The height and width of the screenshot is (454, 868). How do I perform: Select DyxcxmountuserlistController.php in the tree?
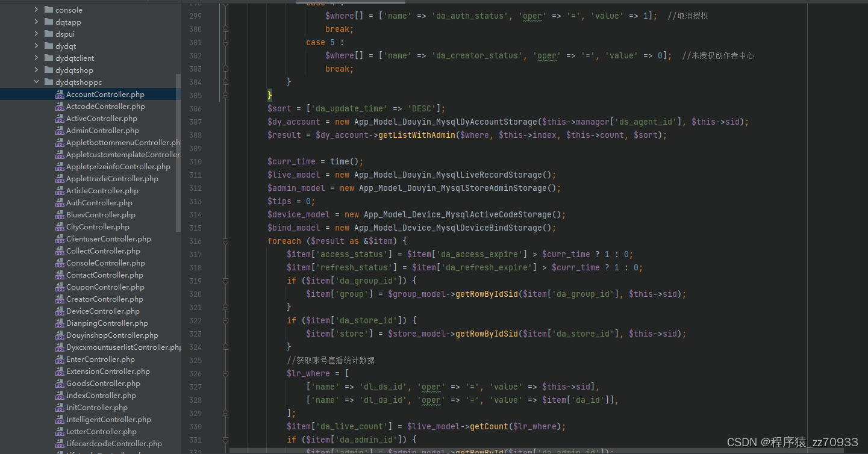point(123,347)
